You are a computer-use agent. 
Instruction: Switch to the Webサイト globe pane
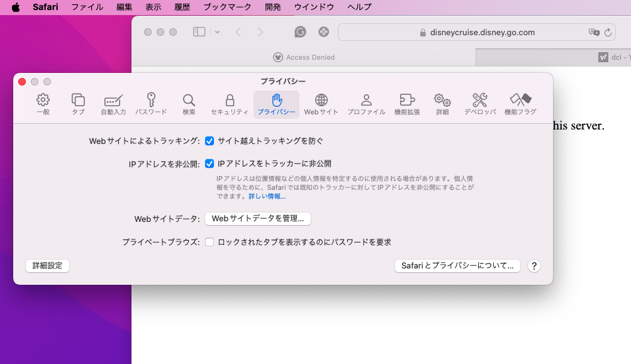[x=321, y=104]
